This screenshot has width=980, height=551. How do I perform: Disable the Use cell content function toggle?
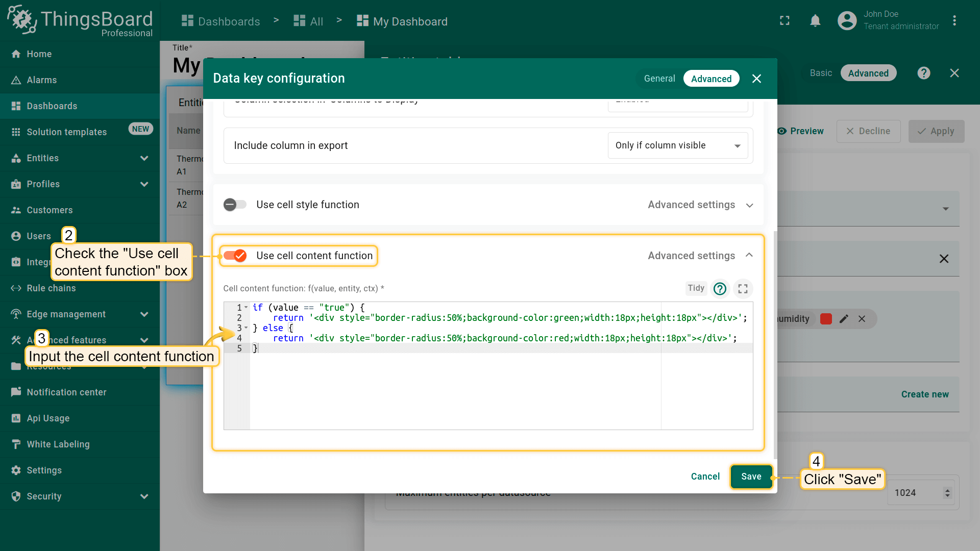235,256
